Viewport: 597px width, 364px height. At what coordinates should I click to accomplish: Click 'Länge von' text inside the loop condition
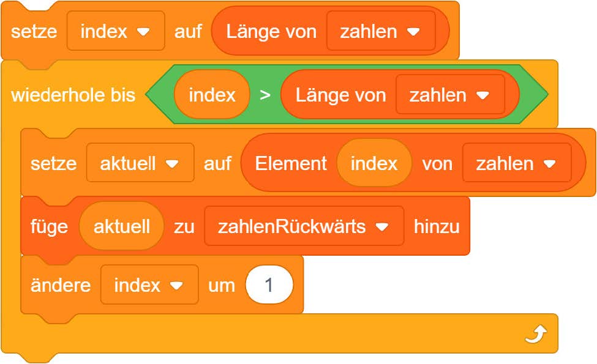pyautogui.click(x=340, y=95)
